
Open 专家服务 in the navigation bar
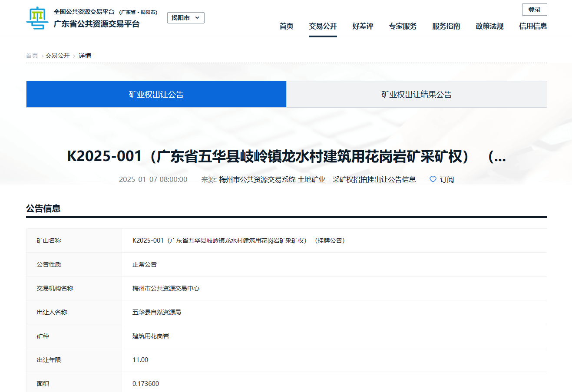click(403, 26)
